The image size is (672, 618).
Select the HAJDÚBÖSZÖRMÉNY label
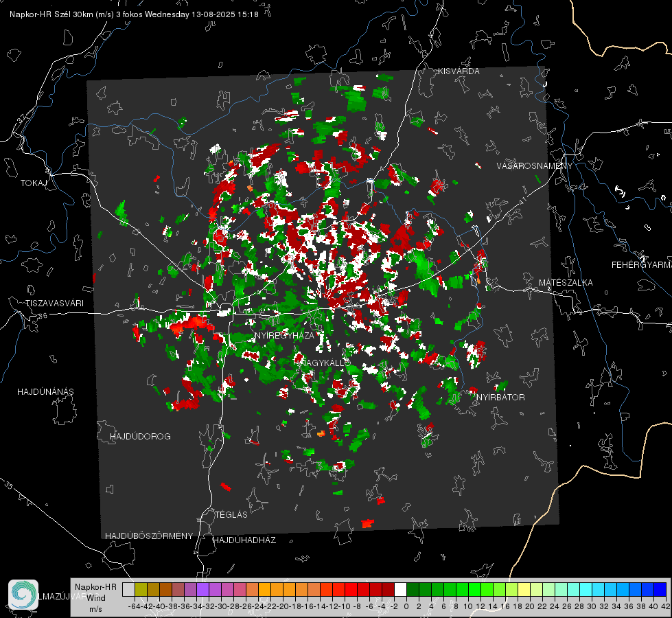pyautogui.click(x=149, y=536)
